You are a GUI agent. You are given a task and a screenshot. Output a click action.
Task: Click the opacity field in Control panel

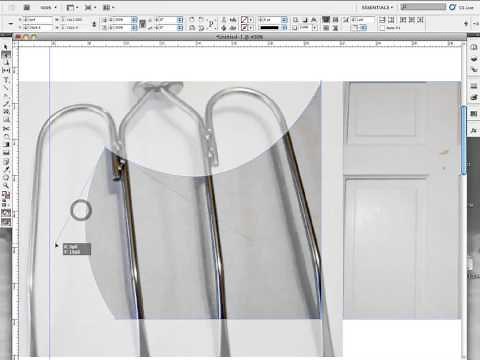pyautogui.click(x=305, y=28)
